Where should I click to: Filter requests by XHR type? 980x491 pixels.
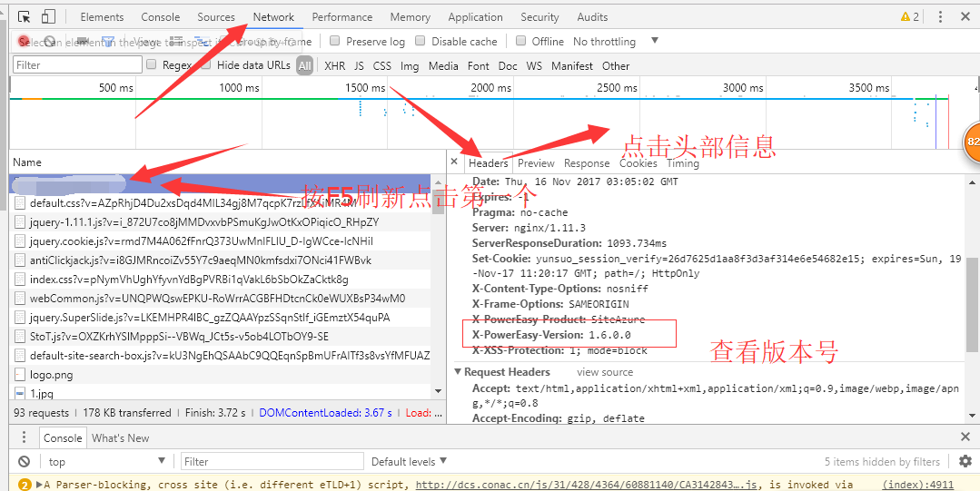334,65
